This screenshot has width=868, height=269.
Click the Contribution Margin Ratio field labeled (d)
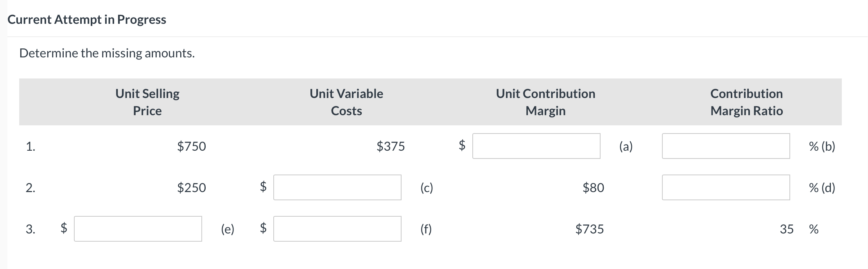click(726, 188)
